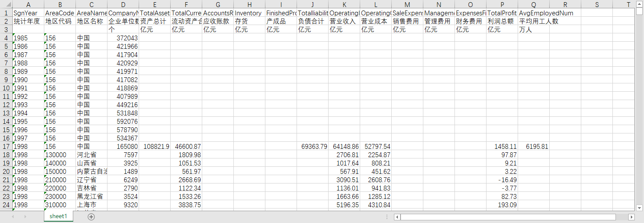Select the 利润总额 cell
Screen dimensions: 644x223
point(502,21)
